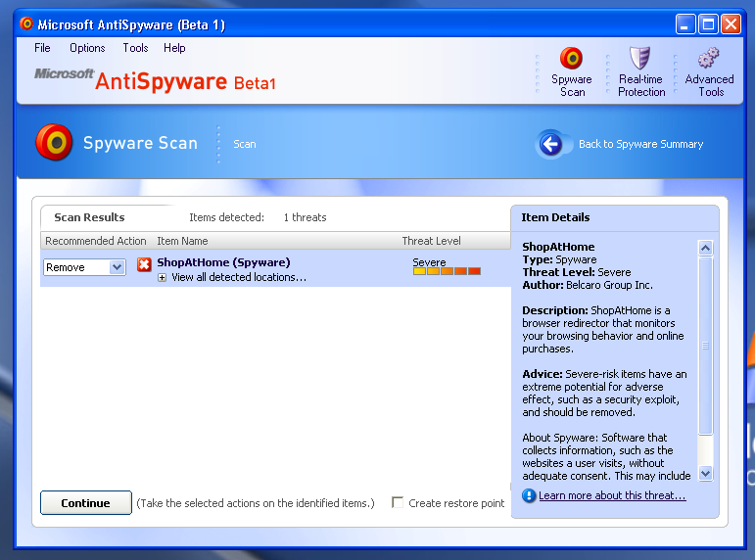This screenshot has height=560, width=755.
Task: Click the Scan Results tab heading
Action: pos(89,217)
